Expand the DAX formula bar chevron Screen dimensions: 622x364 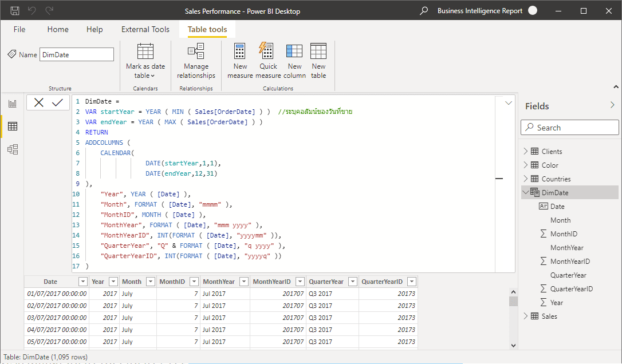(508, 102)
